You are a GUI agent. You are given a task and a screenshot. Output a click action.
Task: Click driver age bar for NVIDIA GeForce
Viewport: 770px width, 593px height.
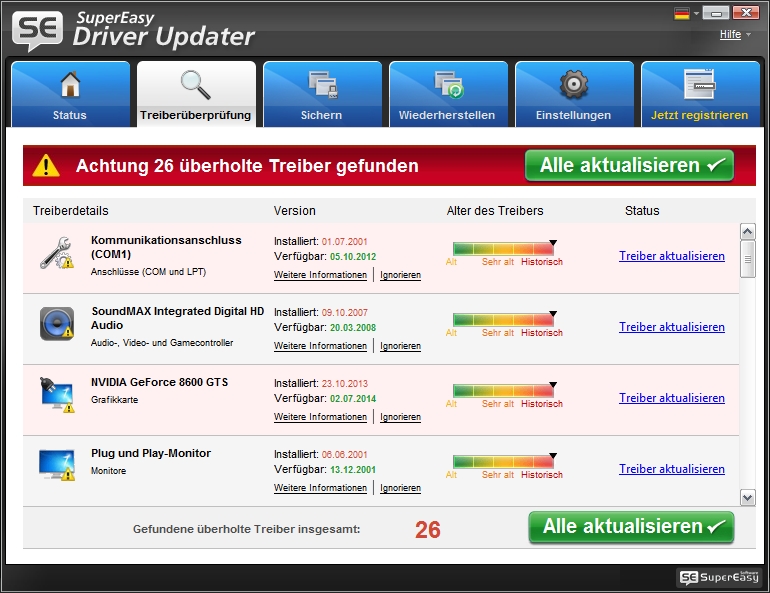coord(503,391)
